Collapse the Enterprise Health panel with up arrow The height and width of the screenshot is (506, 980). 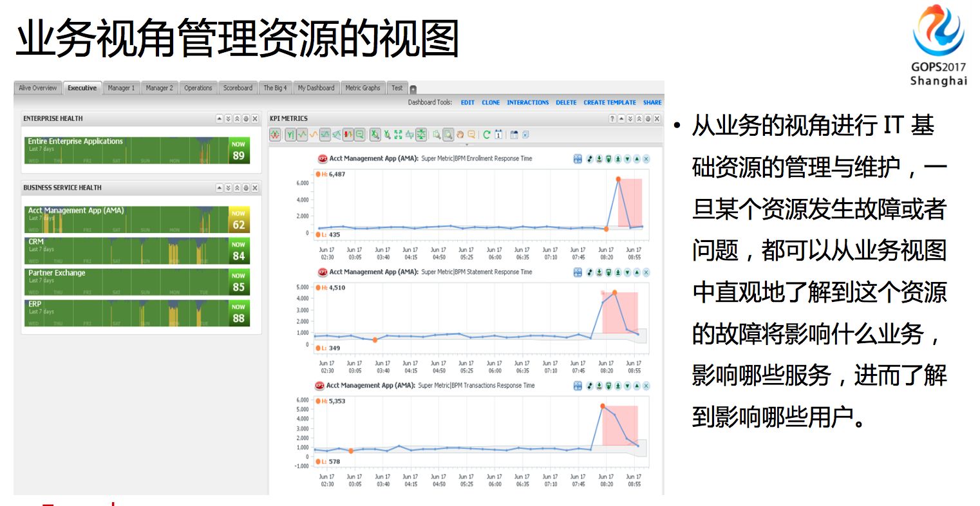tap(219, 119)
